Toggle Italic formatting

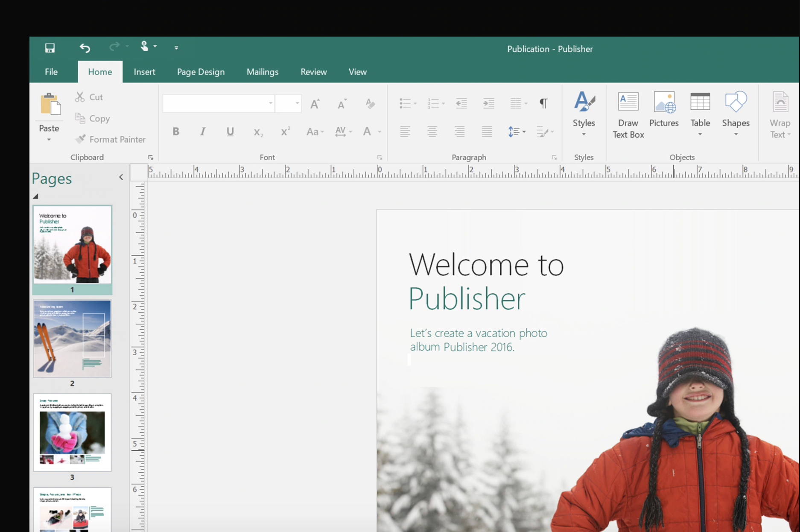click(x=203, y=132)
